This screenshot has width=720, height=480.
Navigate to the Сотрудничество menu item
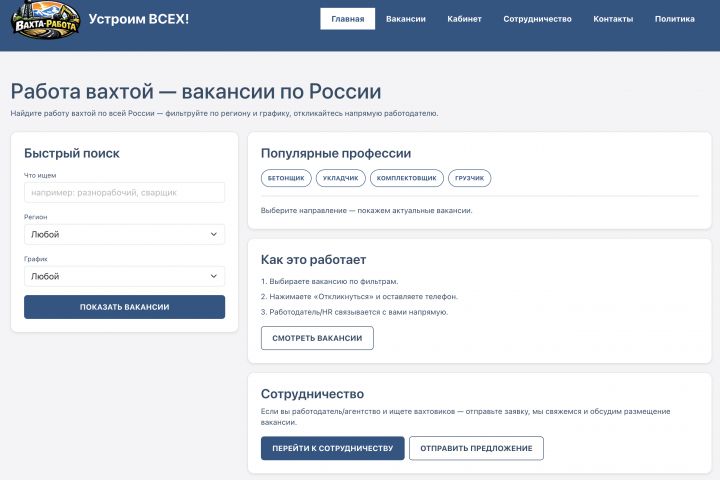pos(537,19)
